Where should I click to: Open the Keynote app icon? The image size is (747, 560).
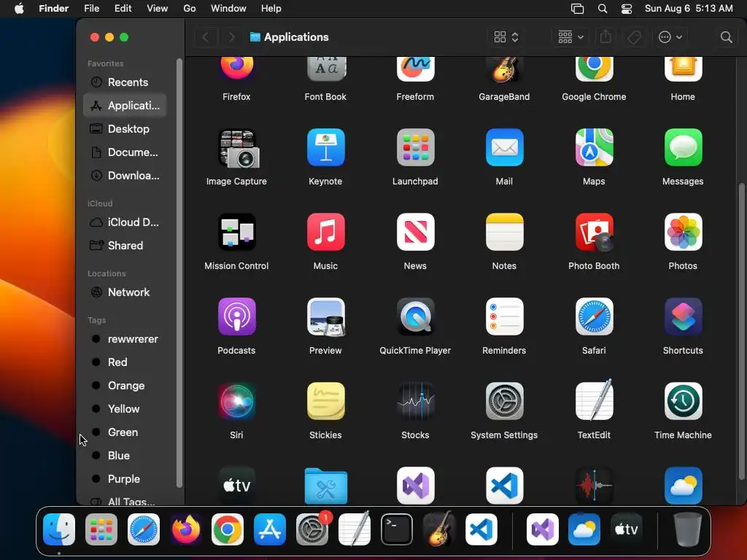[325, 147]
